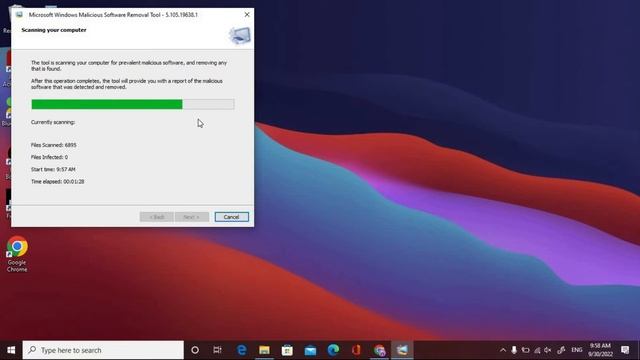The height and width of the screenshot is (360, 640).
Task: Open Cortana from the taskbar
Action: point(195,350)
